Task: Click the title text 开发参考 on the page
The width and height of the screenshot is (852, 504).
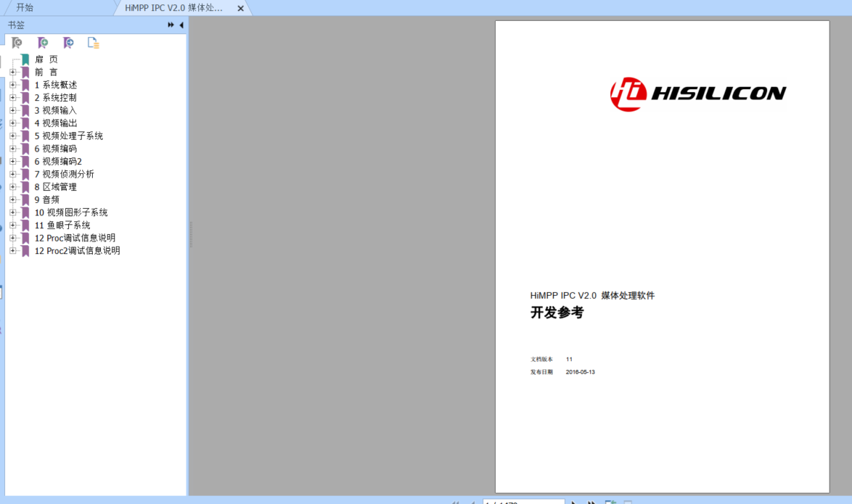Action: pyautogui.click(x=557, y=313)
